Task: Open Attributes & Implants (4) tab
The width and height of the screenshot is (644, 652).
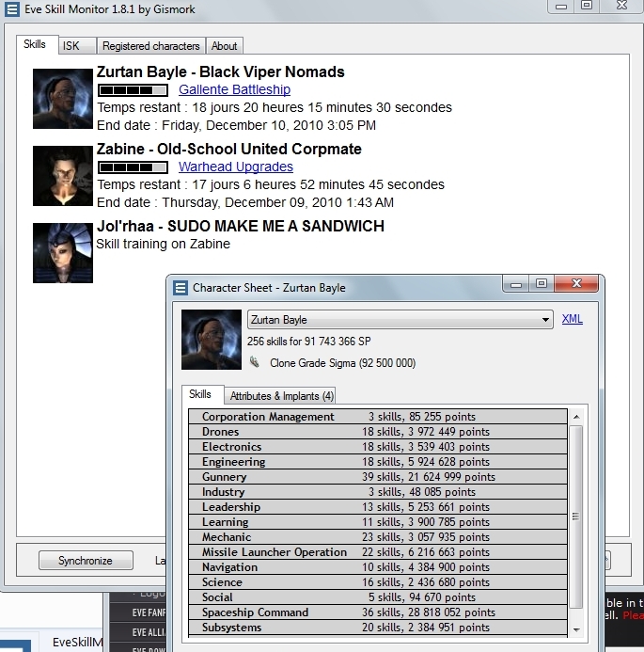Action: 282,396
